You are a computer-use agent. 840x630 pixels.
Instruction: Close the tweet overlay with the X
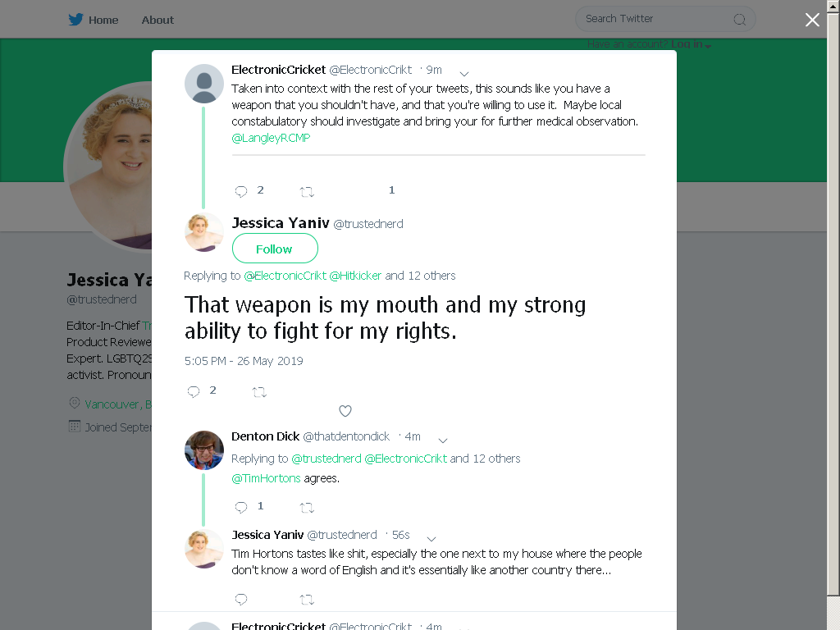tap(812, 20)
